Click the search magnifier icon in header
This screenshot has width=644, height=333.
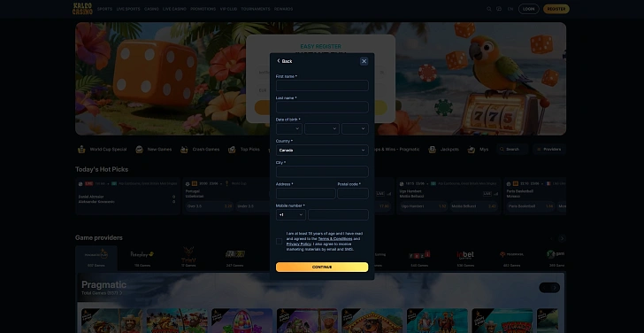[x=488, y=9]
